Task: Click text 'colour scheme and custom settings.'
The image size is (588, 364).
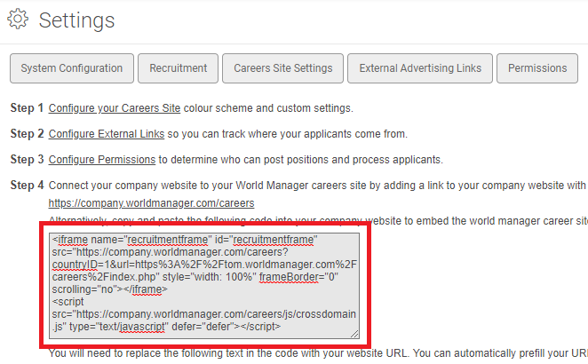Action: coord(268,108)
